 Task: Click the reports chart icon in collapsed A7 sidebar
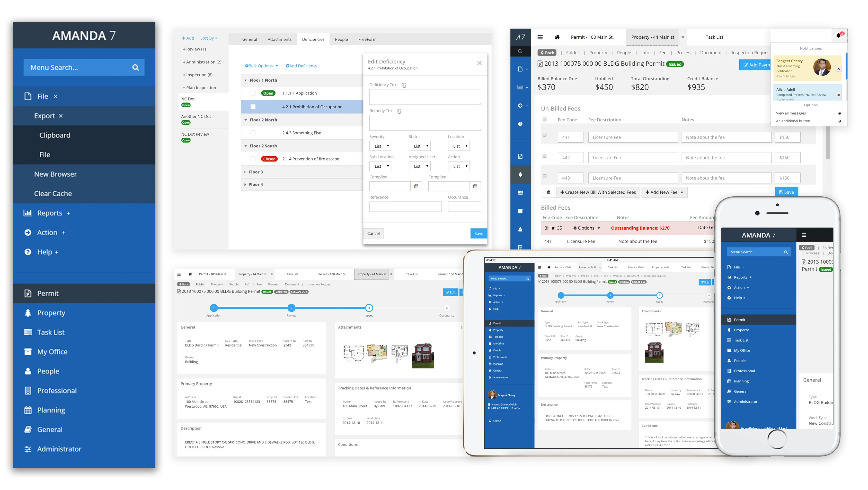[x=520, y=87]
